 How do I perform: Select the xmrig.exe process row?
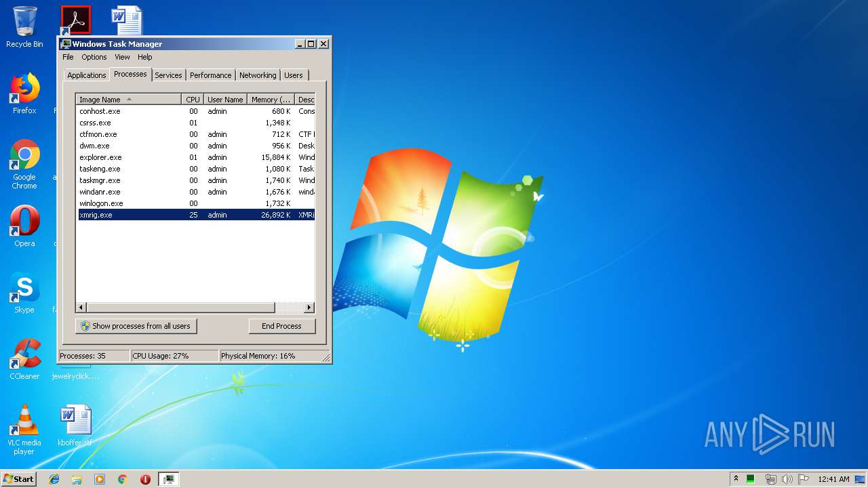point(195,215)
